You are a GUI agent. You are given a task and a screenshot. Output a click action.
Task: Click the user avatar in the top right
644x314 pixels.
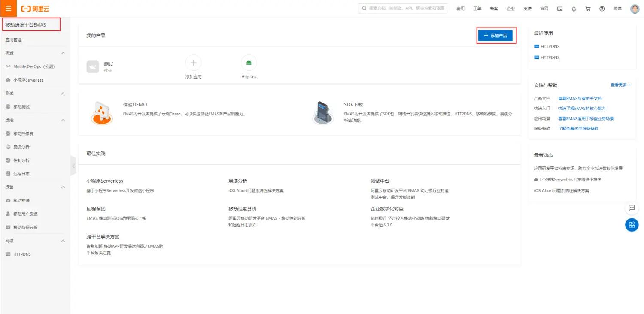(x=634, y=8)
